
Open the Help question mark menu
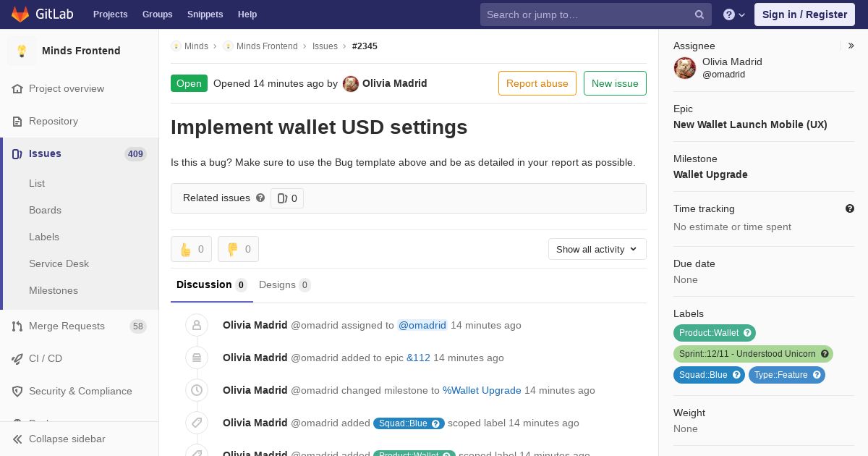(734, 14)
